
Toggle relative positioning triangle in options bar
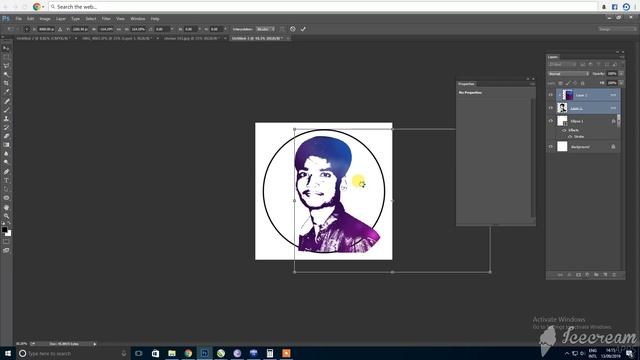click(x=60, y=29)
